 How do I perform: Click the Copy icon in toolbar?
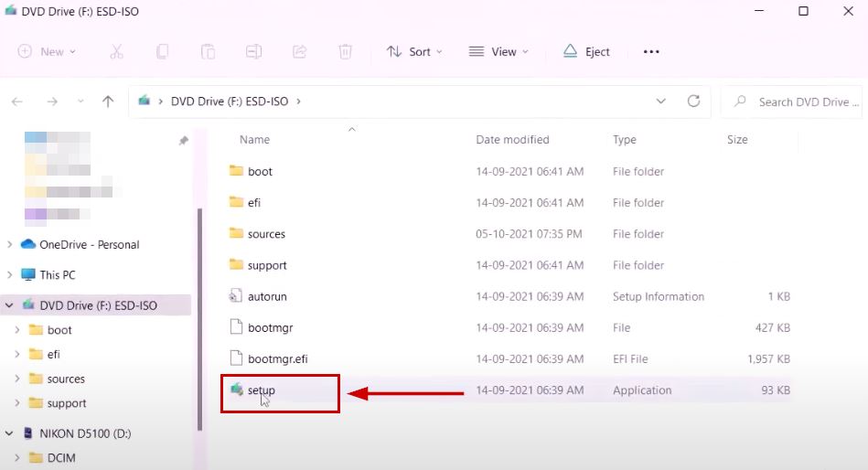(x=162, y=51)
